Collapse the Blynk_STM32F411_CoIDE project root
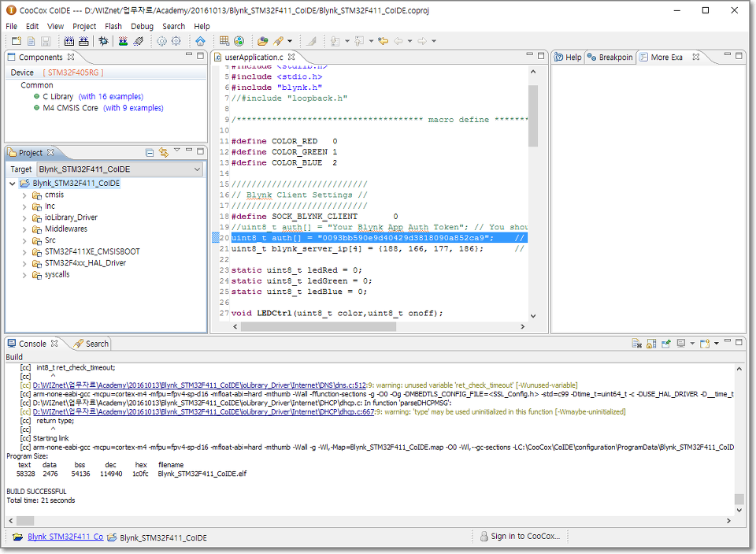756x554 pixels. (x=12, y=184)
